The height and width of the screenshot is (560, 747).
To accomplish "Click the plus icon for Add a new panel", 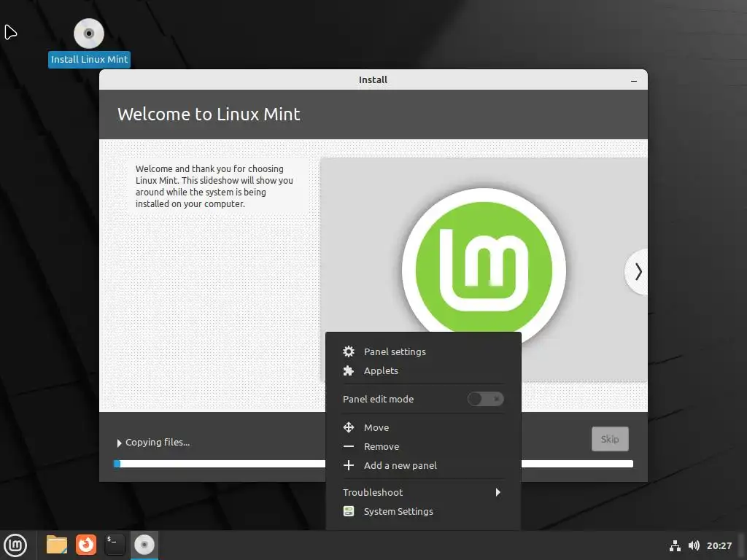I will 349,465.
